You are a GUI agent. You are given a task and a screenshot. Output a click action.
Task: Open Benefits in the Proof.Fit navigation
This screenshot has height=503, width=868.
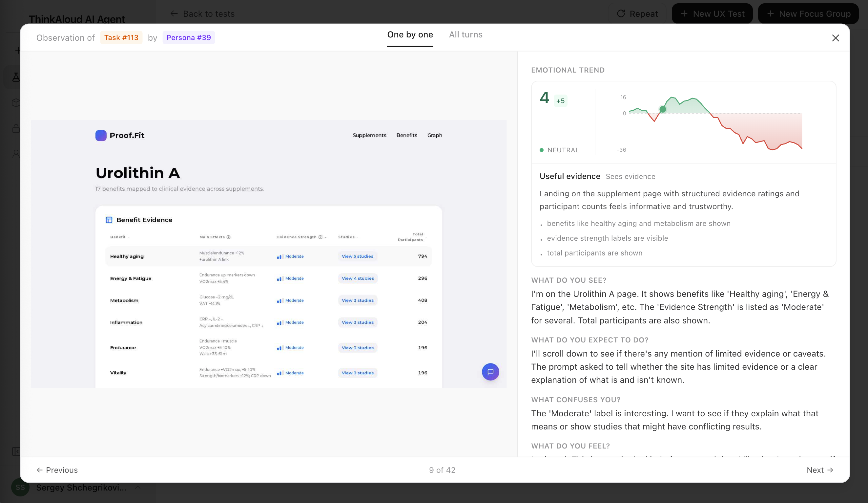click(x=407, y=136)
